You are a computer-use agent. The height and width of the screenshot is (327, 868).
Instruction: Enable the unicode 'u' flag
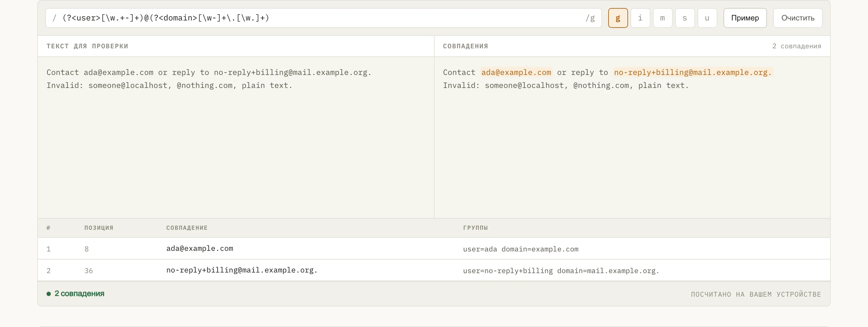(x=707, y=18)
